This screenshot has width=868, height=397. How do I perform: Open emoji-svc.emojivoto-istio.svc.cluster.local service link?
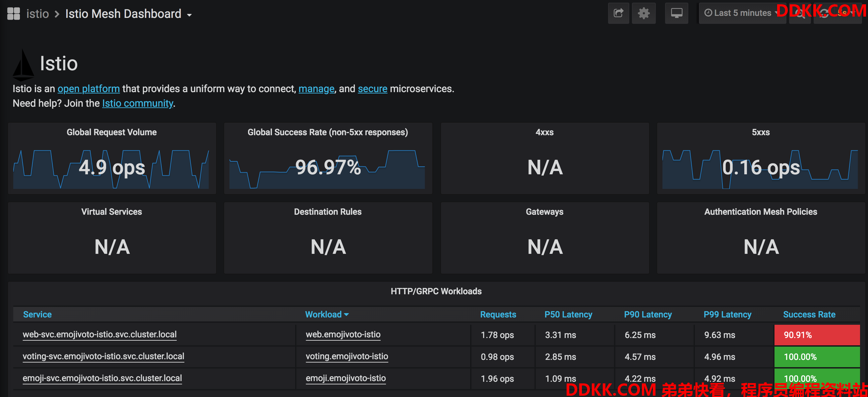[x=102, y=378]
